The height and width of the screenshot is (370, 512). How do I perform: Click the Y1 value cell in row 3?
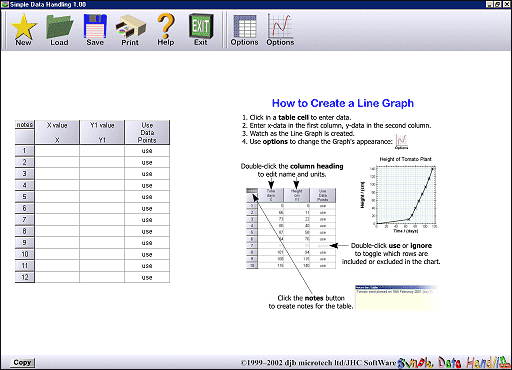point(102,174)
